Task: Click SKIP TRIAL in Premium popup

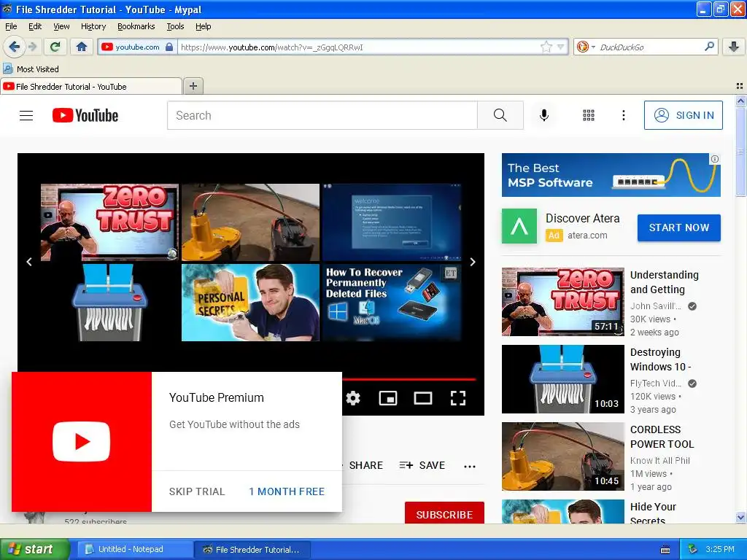Action: 197,491
